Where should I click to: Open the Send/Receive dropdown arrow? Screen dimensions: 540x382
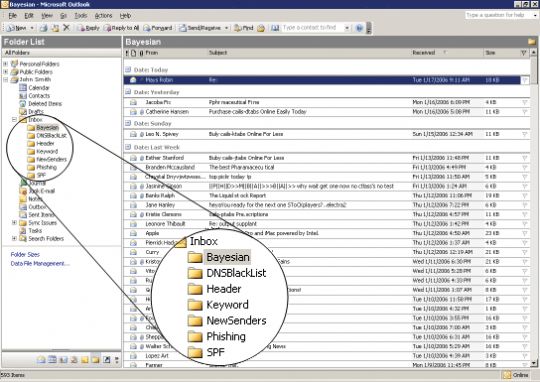[227, 28]
